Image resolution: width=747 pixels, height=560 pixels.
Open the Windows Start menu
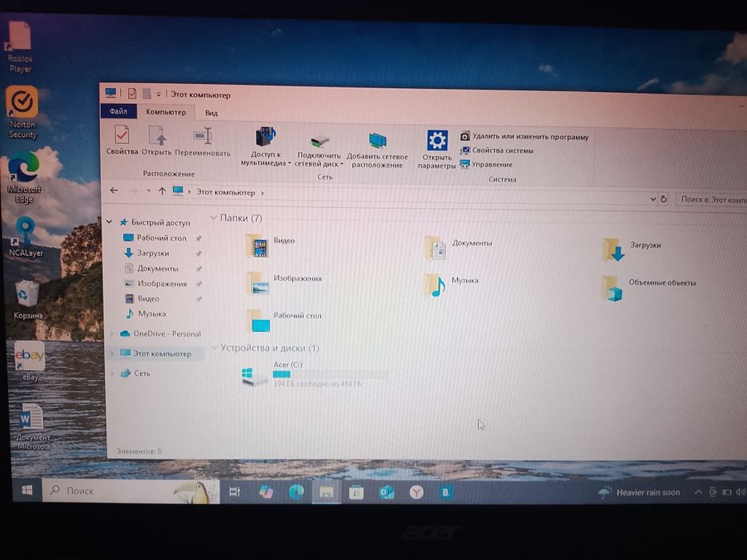[26, 490]
